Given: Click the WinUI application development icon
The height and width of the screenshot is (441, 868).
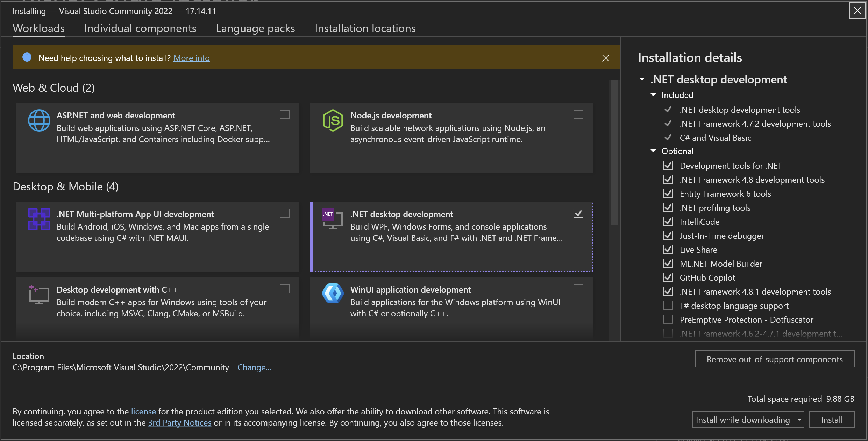Looking at the screenshot, I should pos(333,293).
